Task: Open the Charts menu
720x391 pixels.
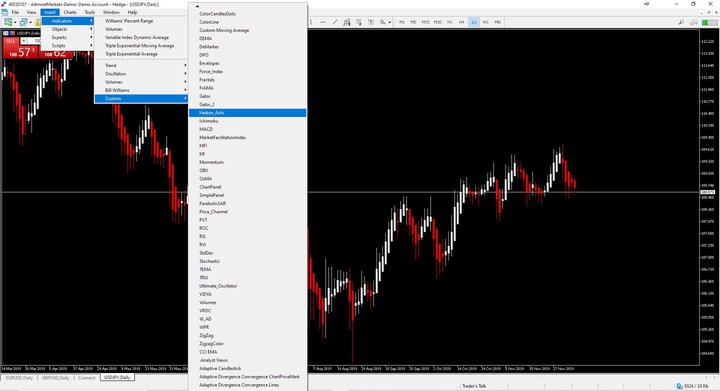Action: (x=70, y=12)
